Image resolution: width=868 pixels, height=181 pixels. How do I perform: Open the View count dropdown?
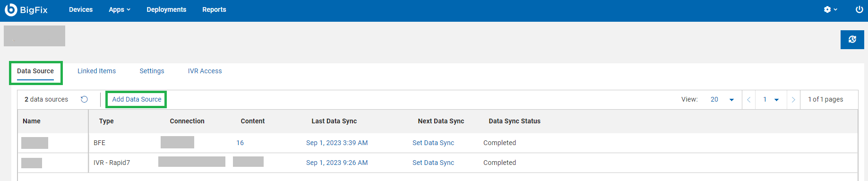[x=722, y=100]
